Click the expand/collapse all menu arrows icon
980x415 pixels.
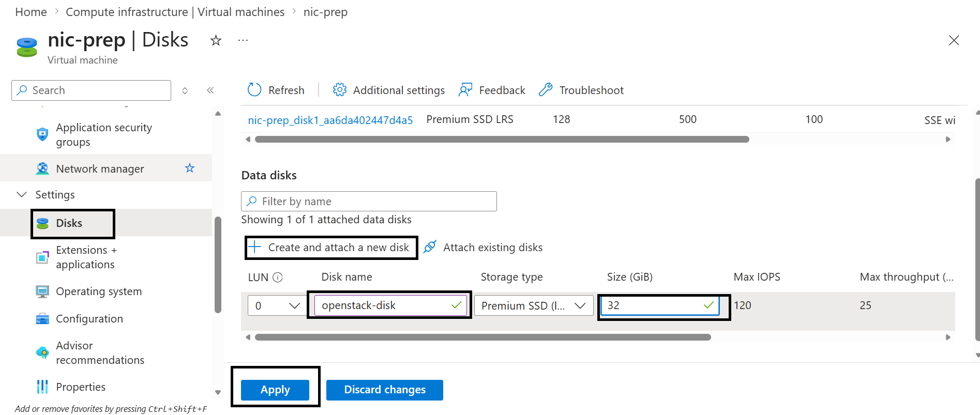click(x=185, y=90)
